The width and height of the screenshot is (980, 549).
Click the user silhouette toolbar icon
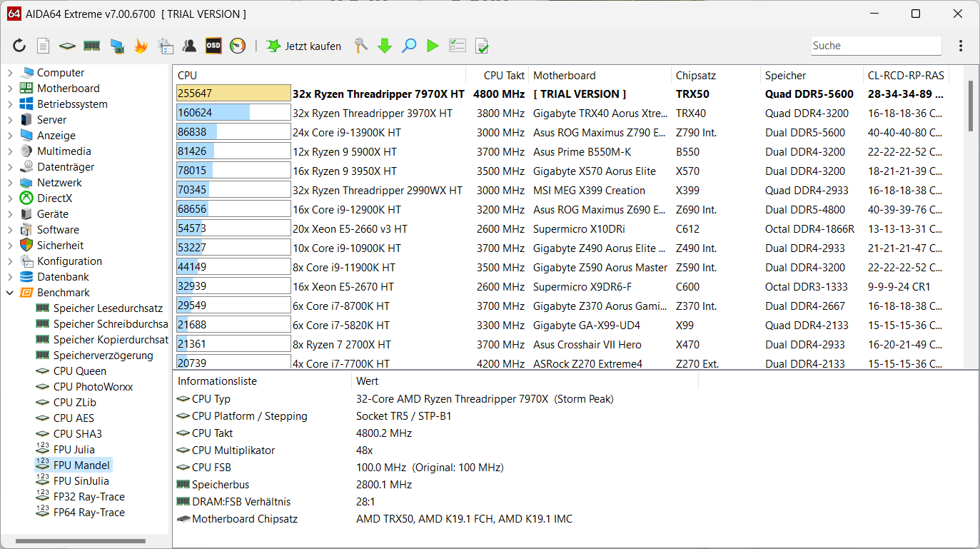coord(189,46)
